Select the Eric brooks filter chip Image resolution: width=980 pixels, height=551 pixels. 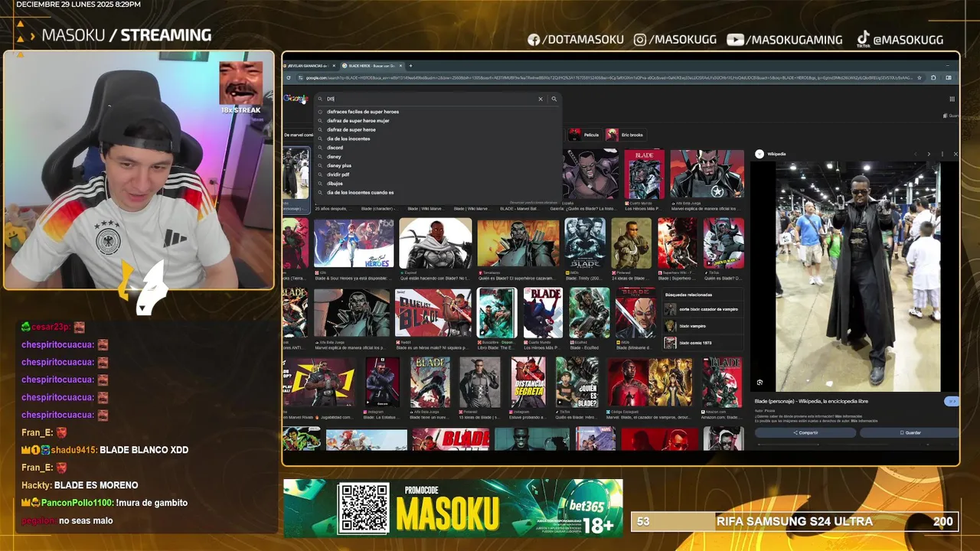tap(626, 135)
